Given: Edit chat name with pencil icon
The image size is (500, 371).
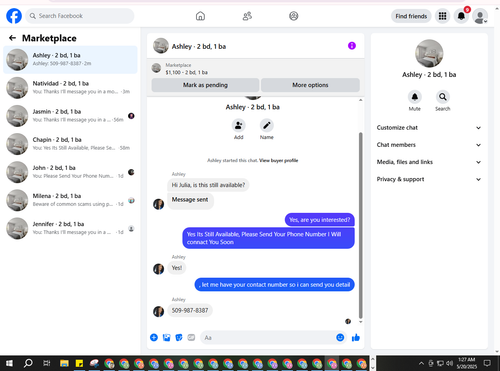Looking at the screenshot, I should click(267, 126).
